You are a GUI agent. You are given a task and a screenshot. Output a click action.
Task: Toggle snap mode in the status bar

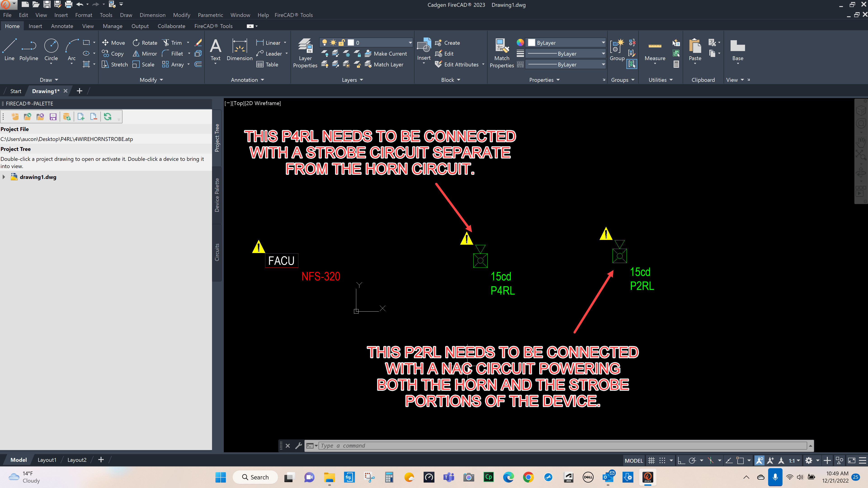[x=663, y=460]
